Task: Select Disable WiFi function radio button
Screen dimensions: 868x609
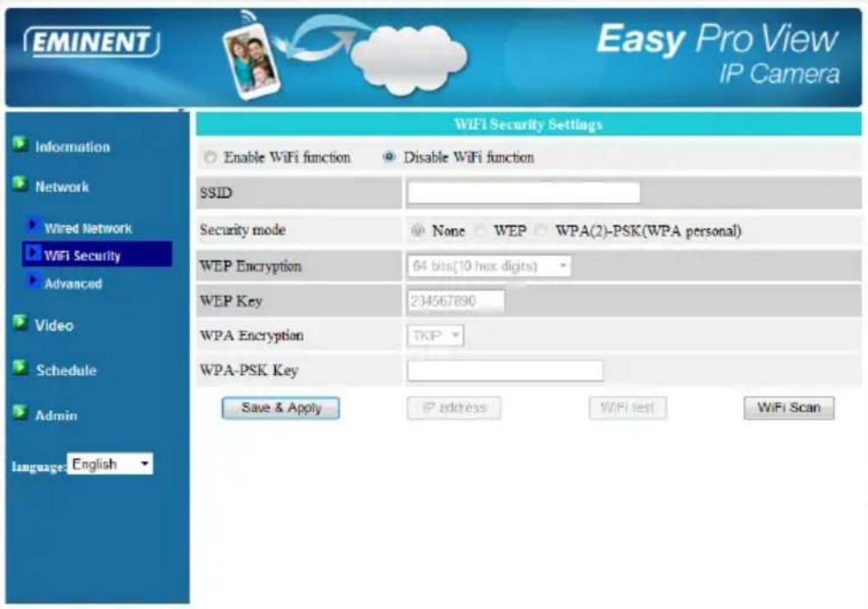Action: coord(389,157)
